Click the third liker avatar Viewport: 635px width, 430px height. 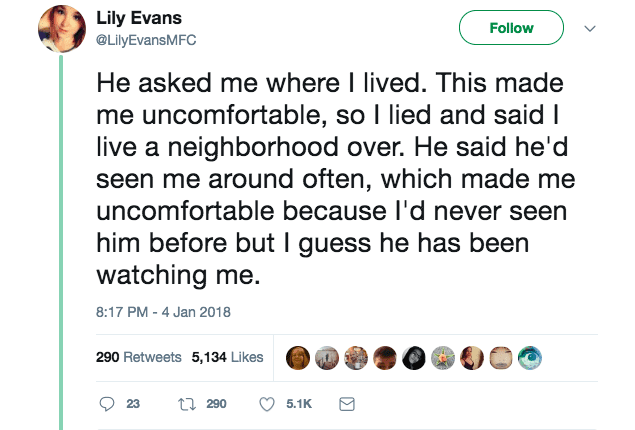coord(356,358)
